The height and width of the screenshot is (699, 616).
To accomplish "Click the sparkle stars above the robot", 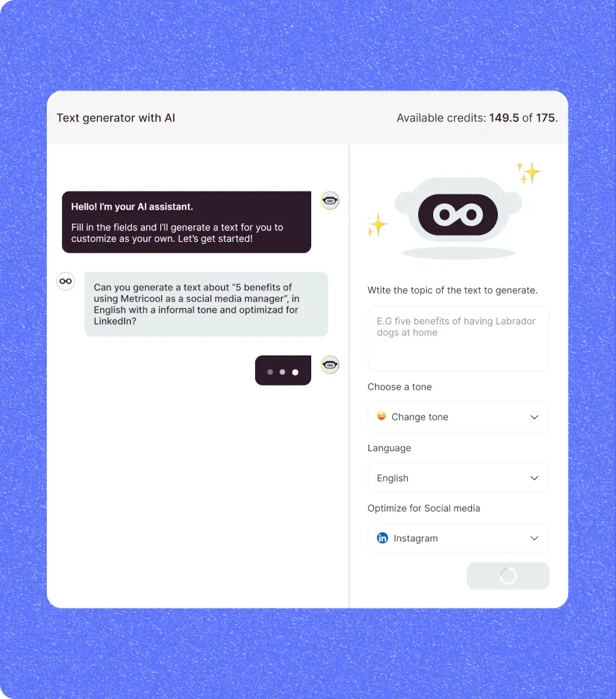I will (529, 173).
